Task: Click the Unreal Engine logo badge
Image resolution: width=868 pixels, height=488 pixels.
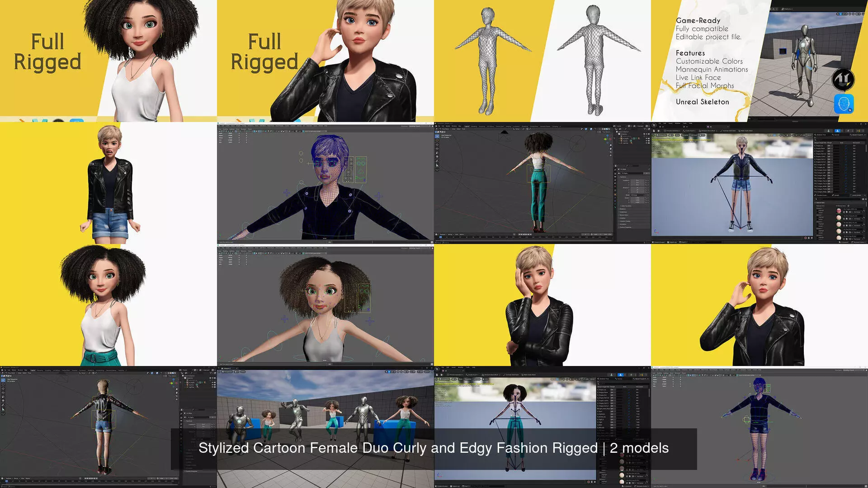Action: (843, 80)
